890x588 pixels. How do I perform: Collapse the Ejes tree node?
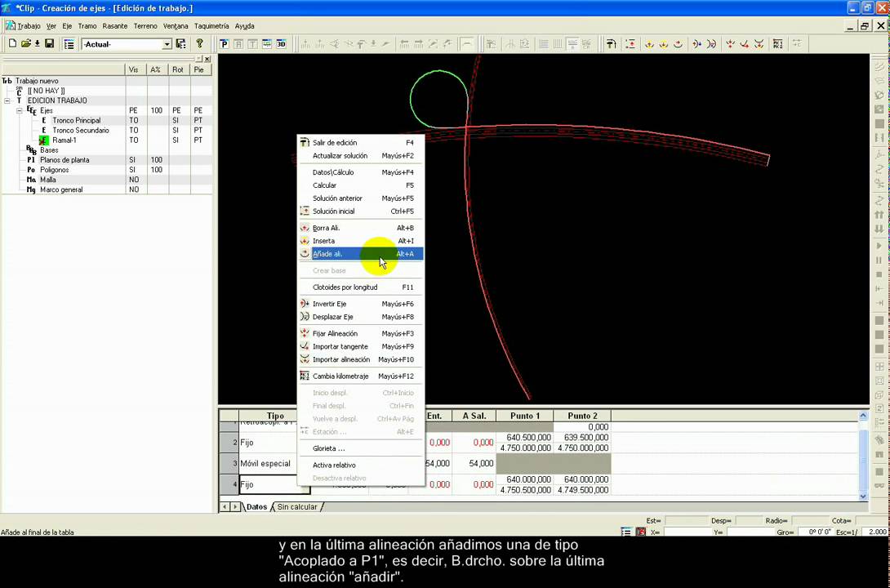click(x=20, y=110)
